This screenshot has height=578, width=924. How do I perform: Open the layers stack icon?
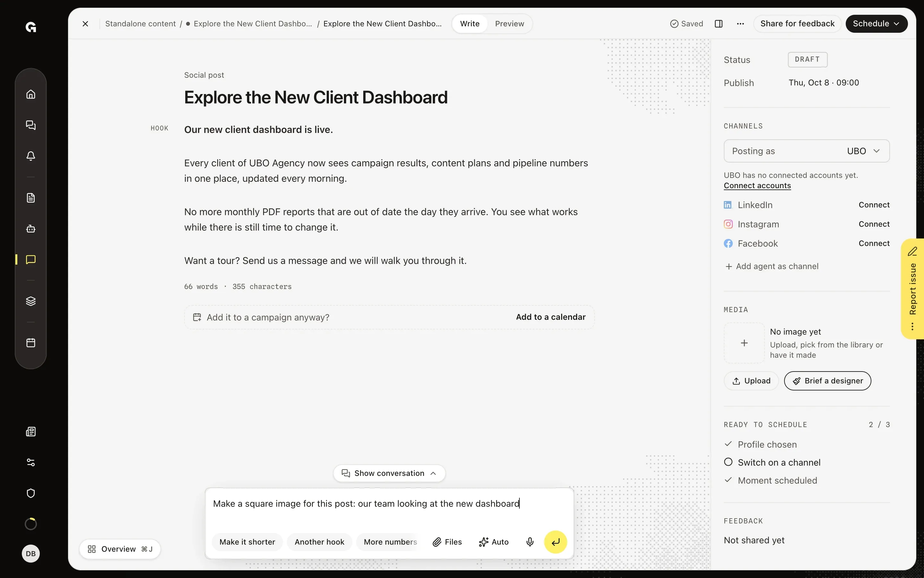(30, 301)
